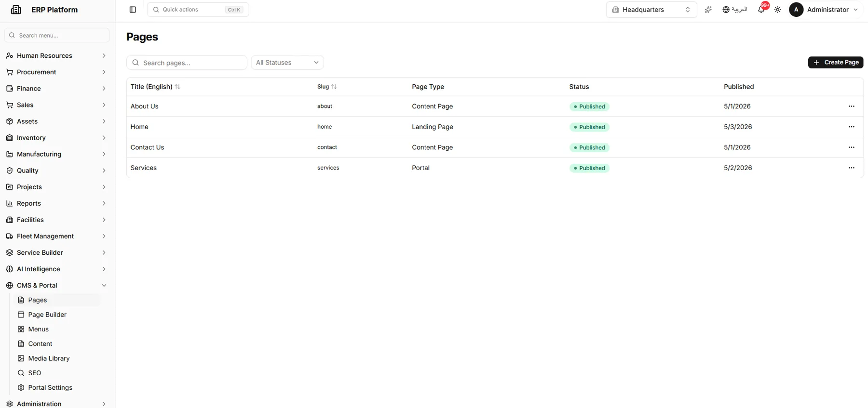Click the Fleet Management truck icon
Image resolution: width=868 pixels, height=408 pixels.
pyautogui.click(x=10, y=236)
